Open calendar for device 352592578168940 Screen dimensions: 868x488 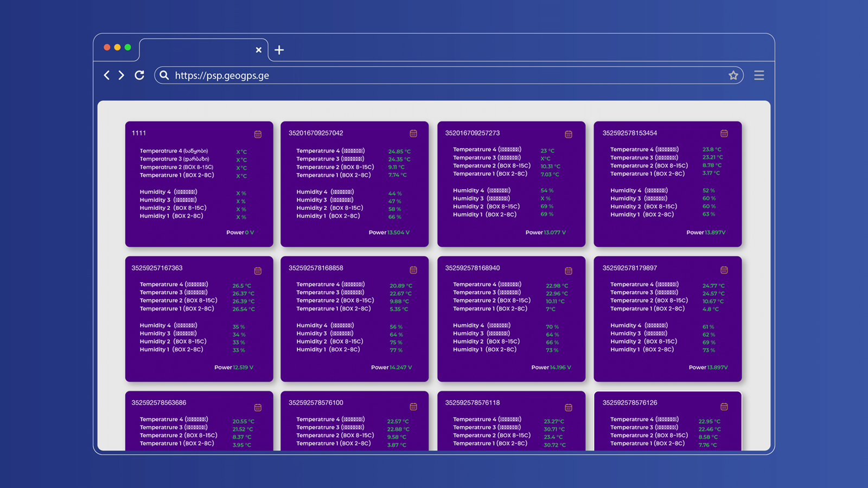click(569, 270)
